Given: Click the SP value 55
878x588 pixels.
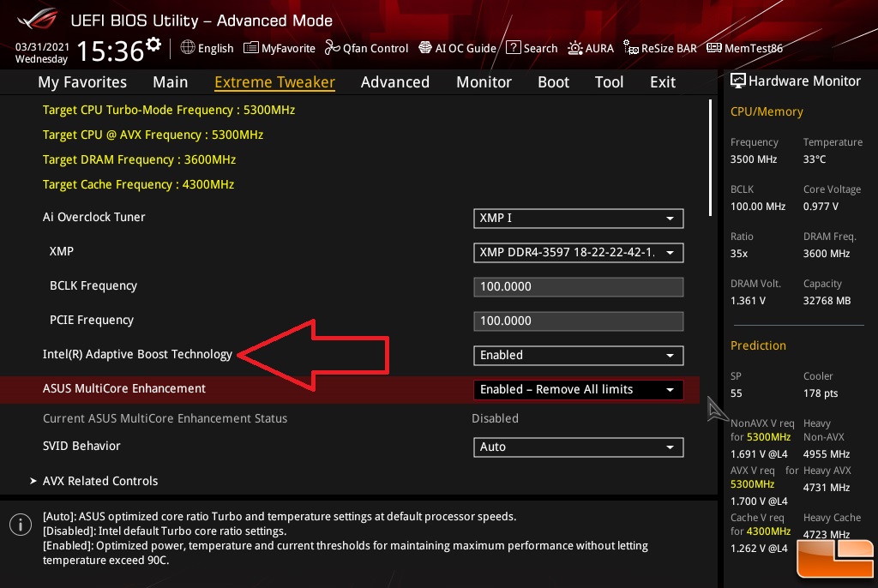Looking at the screenshot, I should point(736,393).
